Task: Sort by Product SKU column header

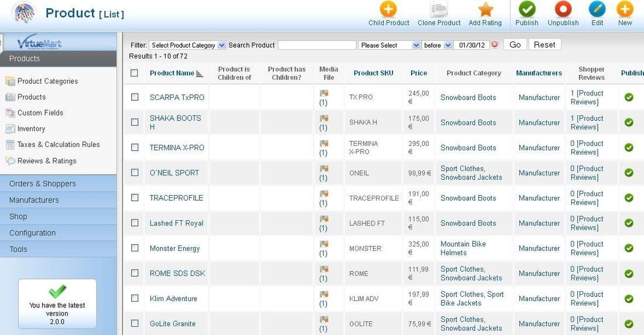Action: click(x=374, y=73)
